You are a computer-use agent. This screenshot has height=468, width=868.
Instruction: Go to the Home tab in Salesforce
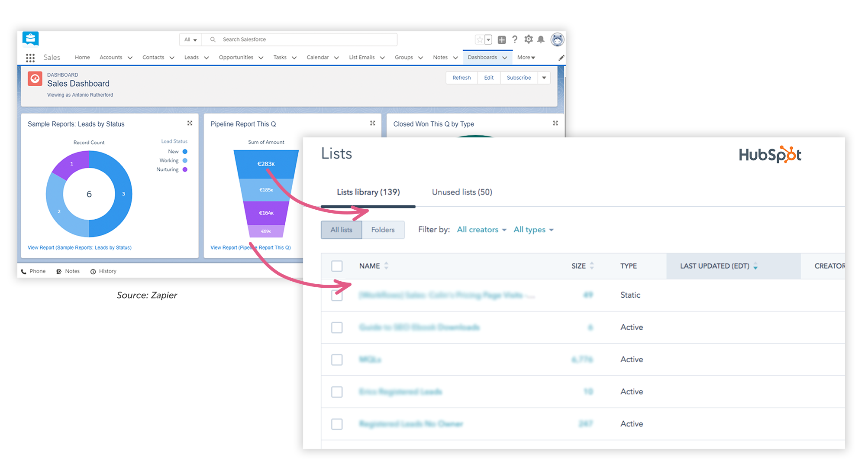82,57
